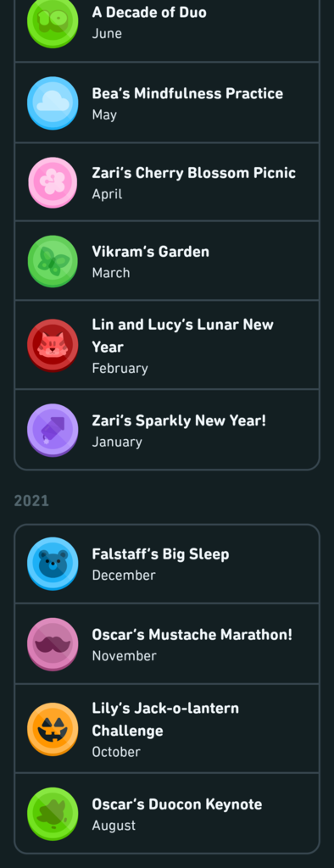334x868 pixels.
Task: Click the 2021 year section heading
Action: (x=31, y=501)
